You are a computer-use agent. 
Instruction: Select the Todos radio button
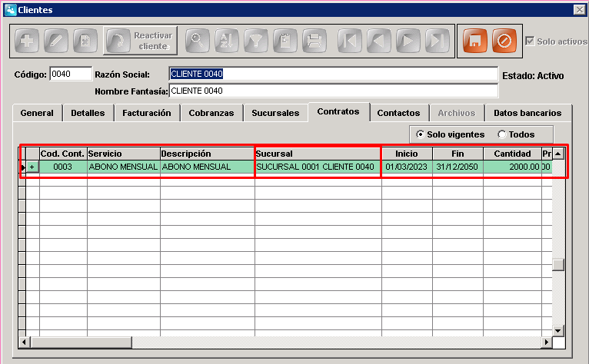[502, 134]
